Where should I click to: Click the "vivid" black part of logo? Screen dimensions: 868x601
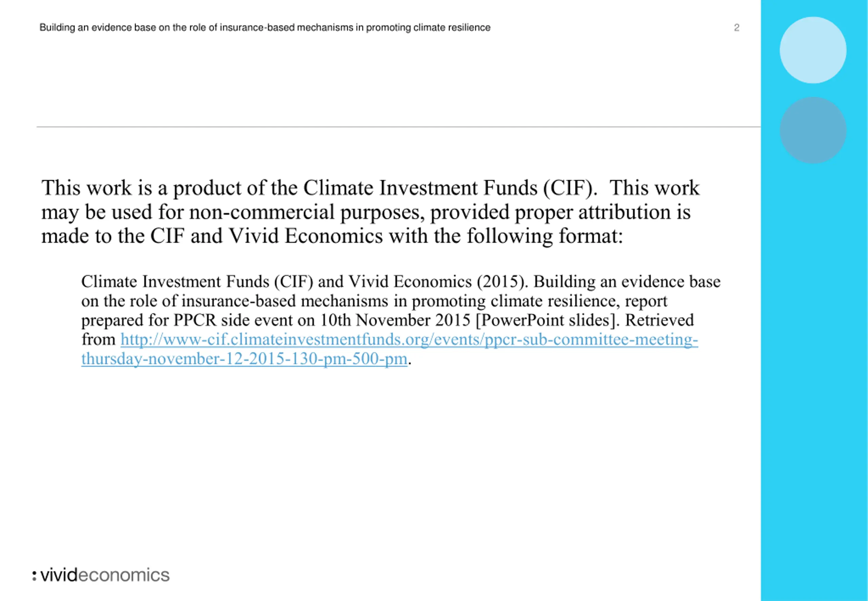tap(59, 575)
